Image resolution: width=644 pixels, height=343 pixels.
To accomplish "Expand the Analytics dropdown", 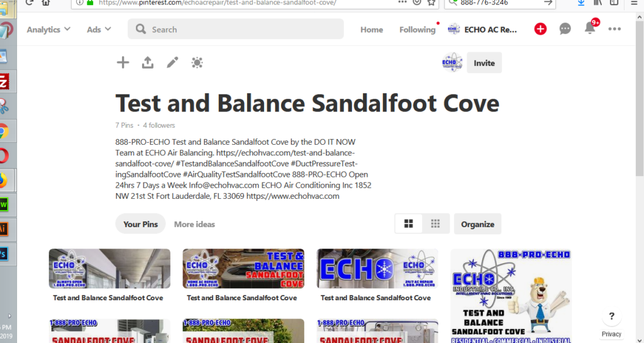I will (48, 30).
